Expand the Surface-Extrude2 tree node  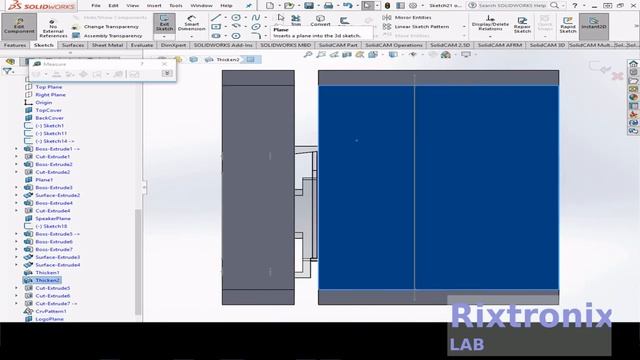17,196
